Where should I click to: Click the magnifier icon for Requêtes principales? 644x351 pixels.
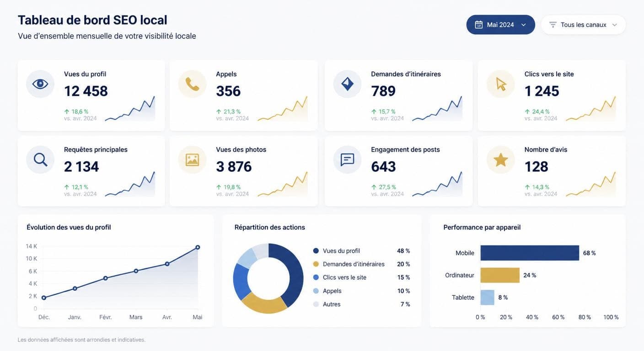point(40,160)
